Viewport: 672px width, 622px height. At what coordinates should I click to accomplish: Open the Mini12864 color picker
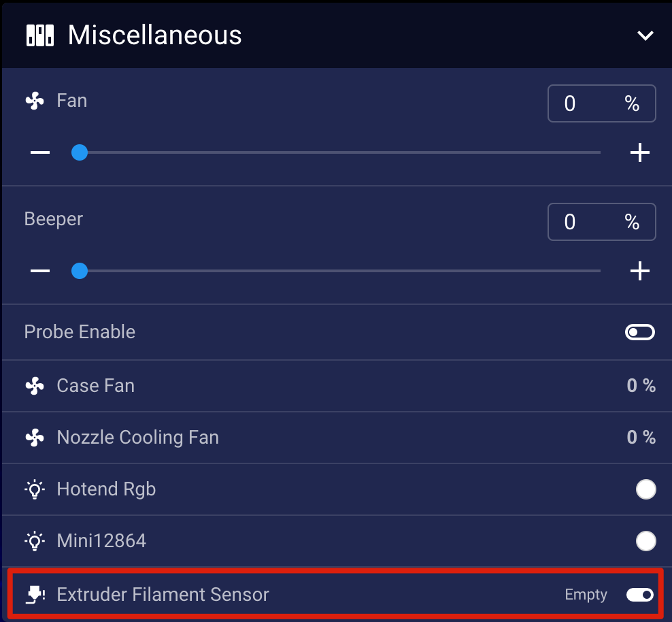pos(645,541)
